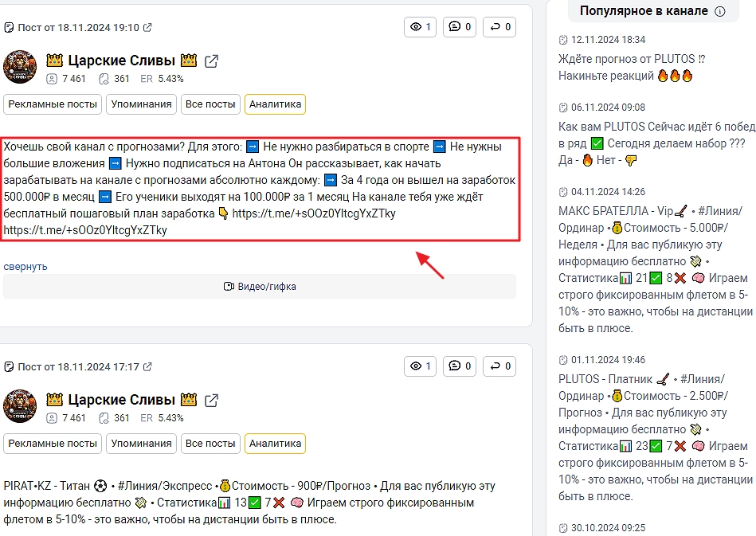Viewport: 756px width, 536px height.
Task: Click the reach icon showing 361
Action: point(103,79)
